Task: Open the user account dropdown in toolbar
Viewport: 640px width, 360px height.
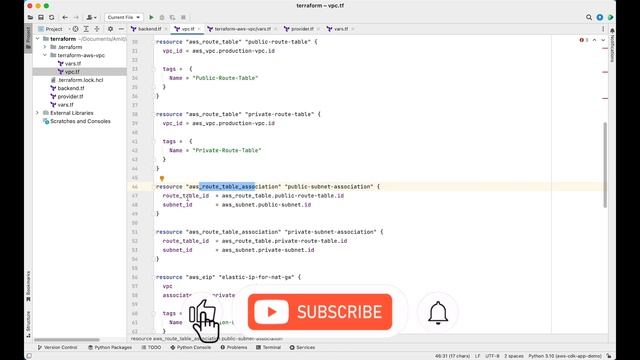Action: [x=91, y=18]
